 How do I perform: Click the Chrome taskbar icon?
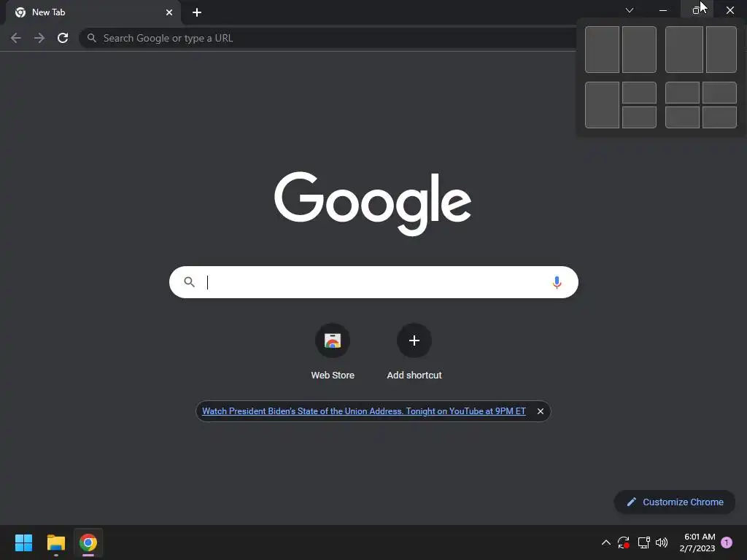(88, 542)
